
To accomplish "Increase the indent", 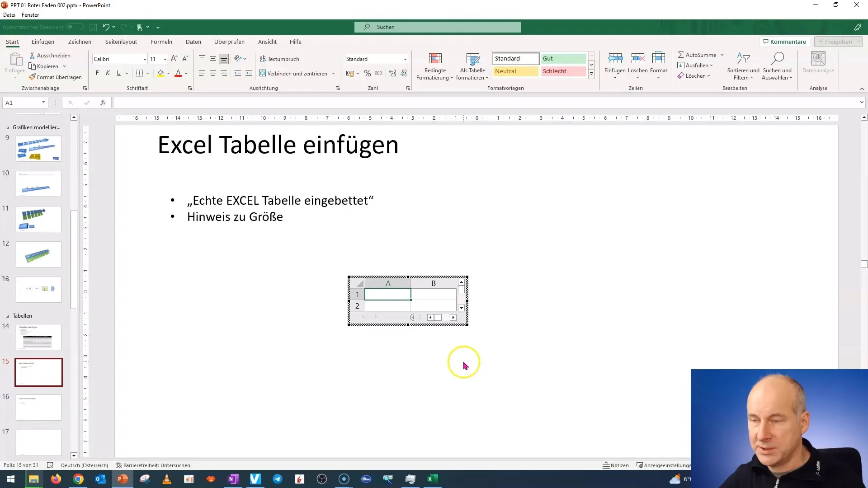I will [x=249, y=73].
